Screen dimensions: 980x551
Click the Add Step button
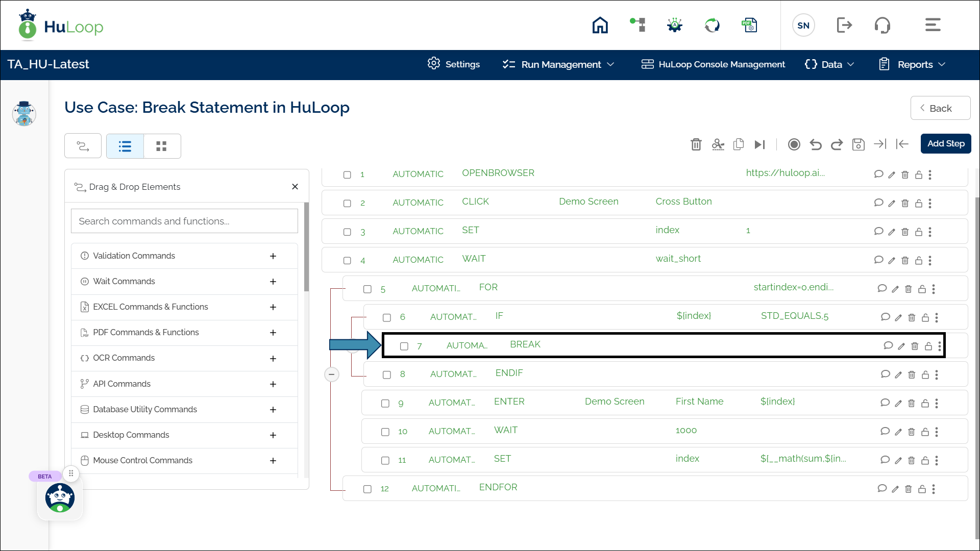point(945,144)
